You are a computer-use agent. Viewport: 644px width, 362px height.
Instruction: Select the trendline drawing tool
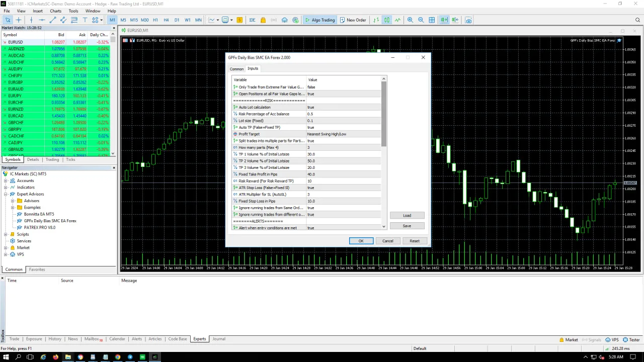52,20
